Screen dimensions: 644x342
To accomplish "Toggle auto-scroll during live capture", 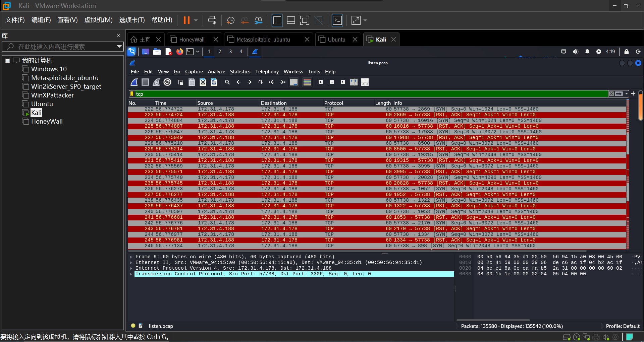I will coord(294,82).
